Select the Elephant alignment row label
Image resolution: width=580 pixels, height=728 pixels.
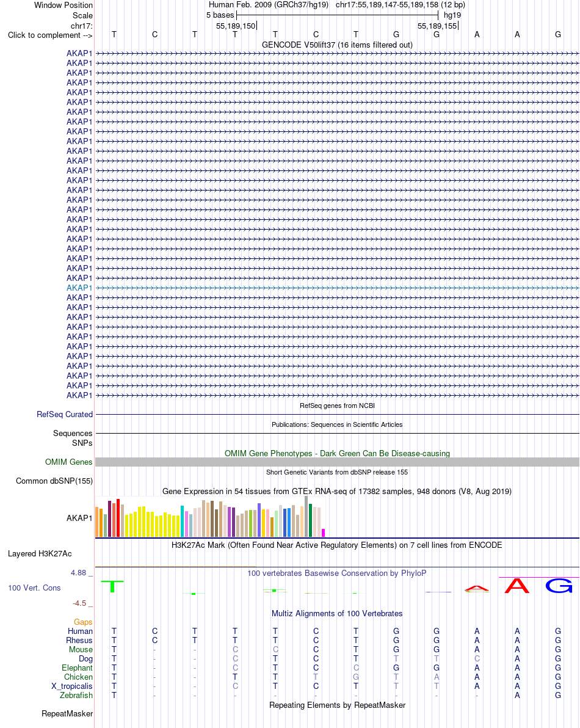coord(77,668)
